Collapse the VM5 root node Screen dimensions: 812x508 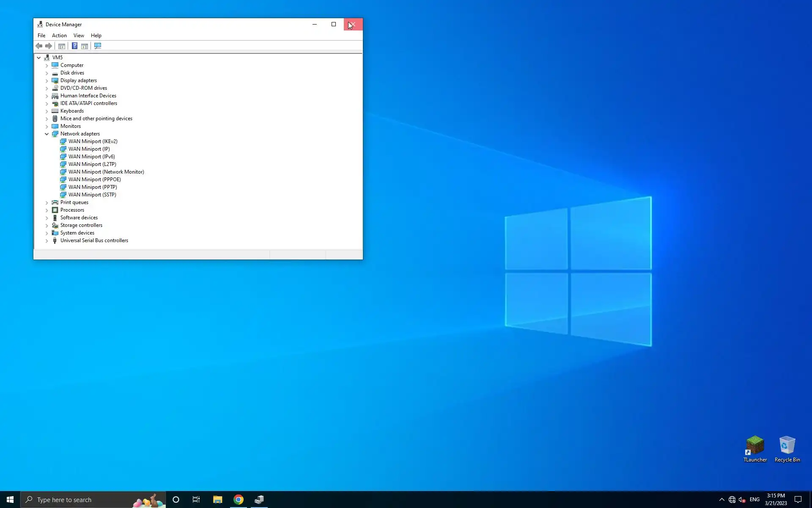39,58
